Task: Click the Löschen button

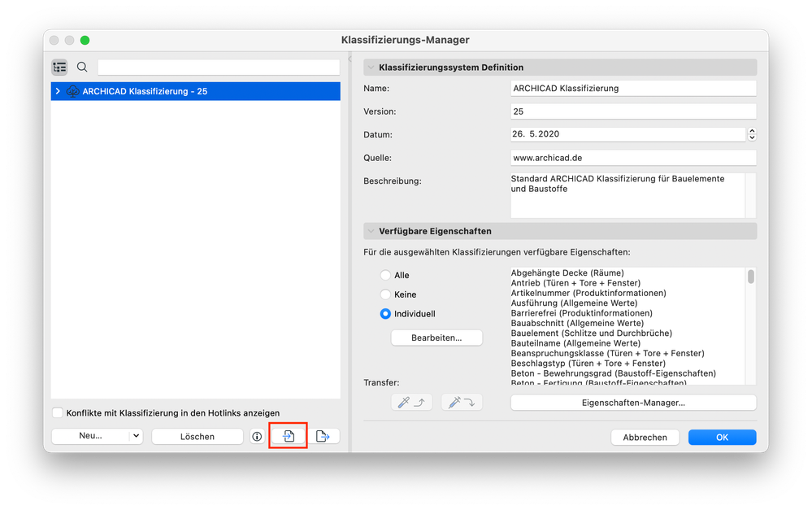Action: [198, 437]
